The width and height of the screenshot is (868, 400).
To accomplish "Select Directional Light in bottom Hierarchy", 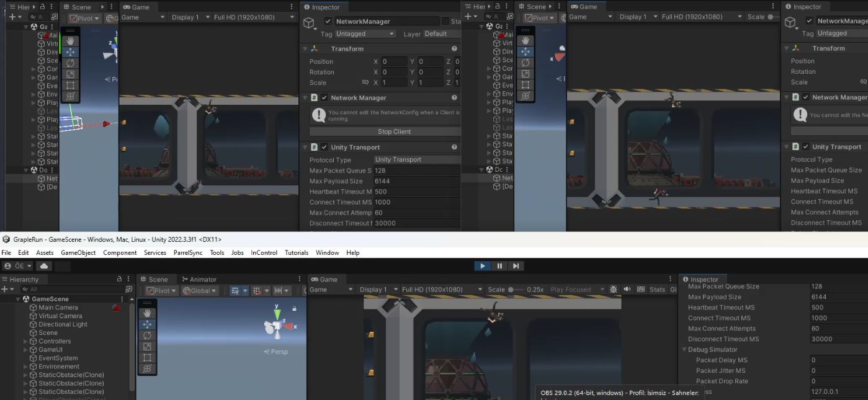I will pos(63,324).
